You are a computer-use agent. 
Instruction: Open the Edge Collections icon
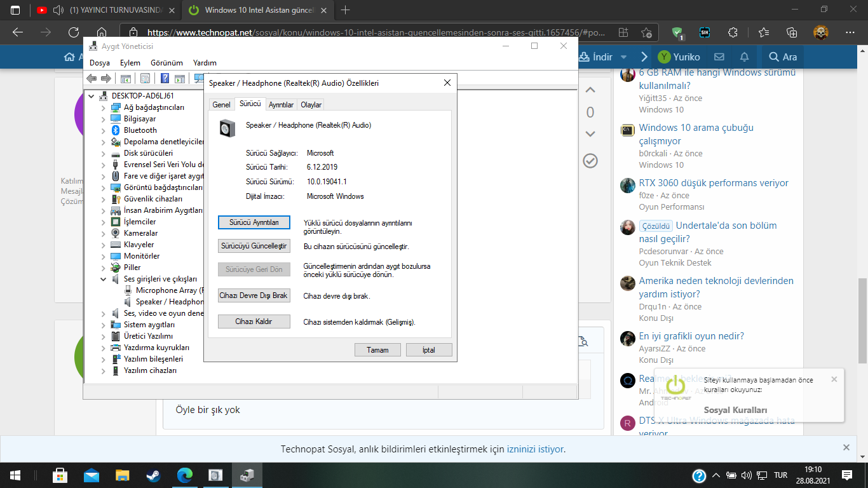pyautogui.click(x=792, y=32)
